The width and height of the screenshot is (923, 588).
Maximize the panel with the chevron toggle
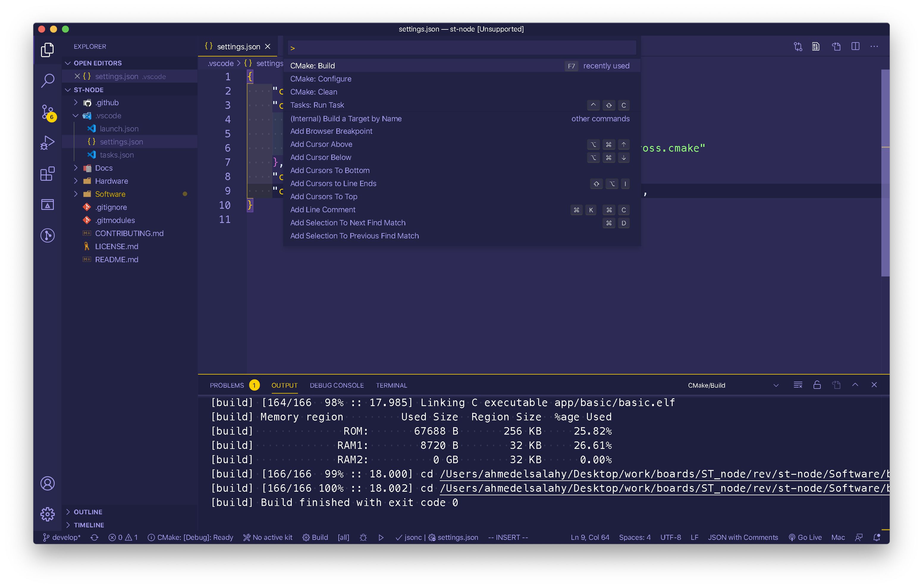(855, 385)
